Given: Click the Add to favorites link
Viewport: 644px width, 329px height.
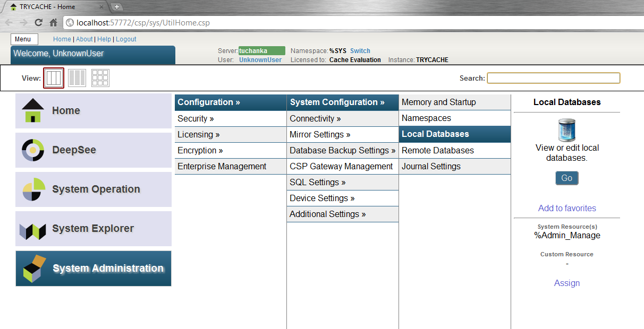Looking at the screenshot, I should (x=567, y=208).
